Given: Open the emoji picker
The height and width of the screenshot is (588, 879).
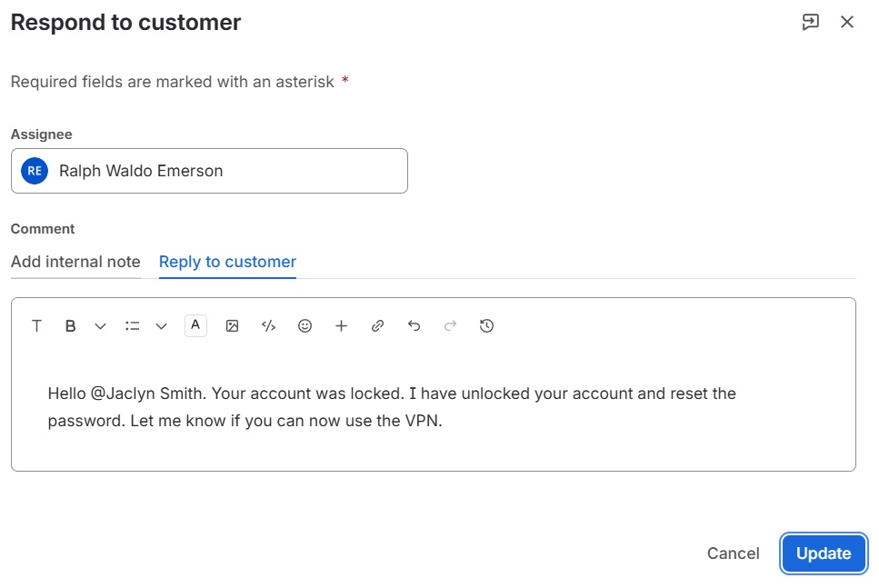Looking at the screenshot, I should 305,325.
